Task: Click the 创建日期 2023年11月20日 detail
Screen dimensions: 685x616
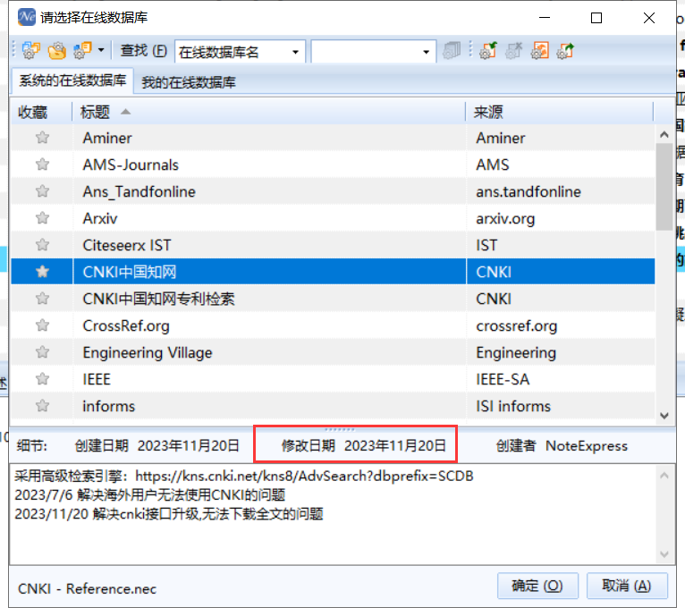Action: [x=156, y=445]
